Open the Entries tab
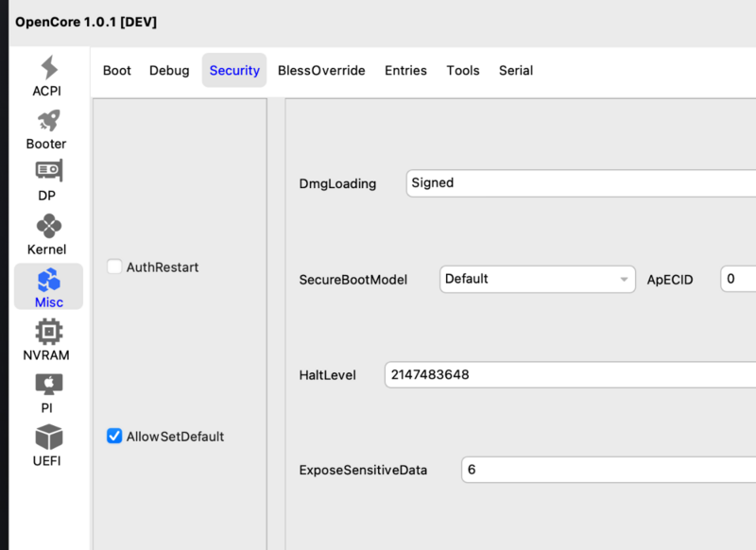Screen dimensions: 756x550 coord(405,71)
